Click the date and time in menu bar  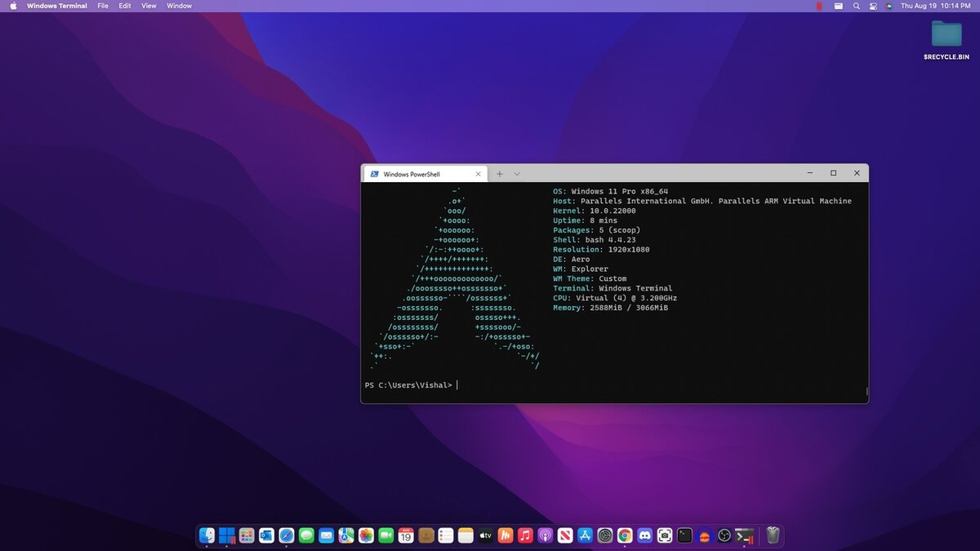tap(935, 6)
